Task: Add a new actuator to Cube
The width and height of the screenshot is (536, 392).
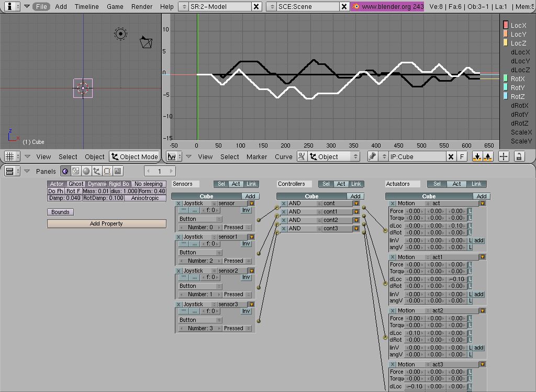Action: (482, 196)
